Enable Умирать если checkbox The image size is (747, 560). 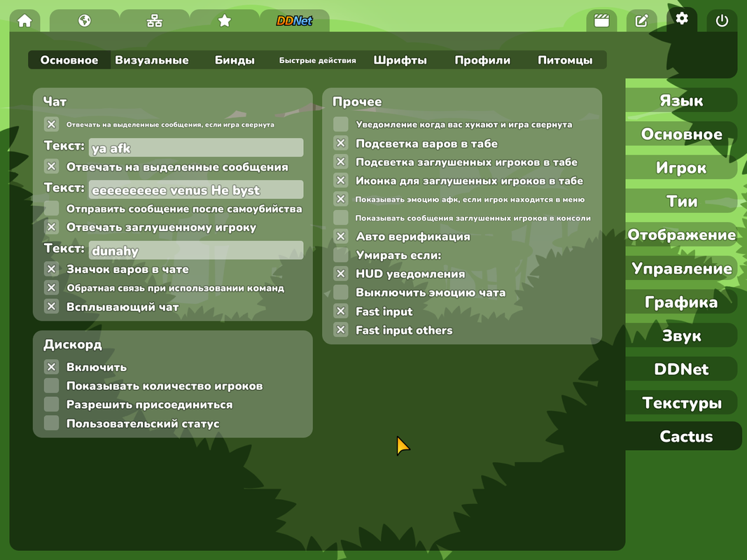[341, 255]
